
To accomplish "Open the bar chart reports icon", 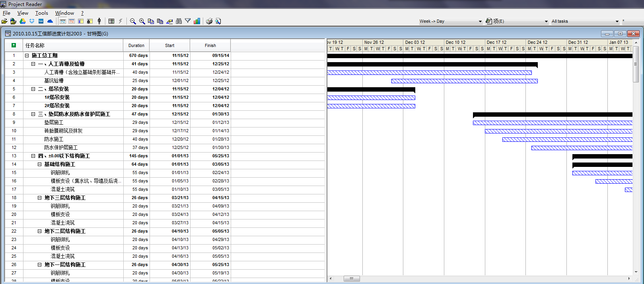I will pyautogui.click(x=197, y=21).
